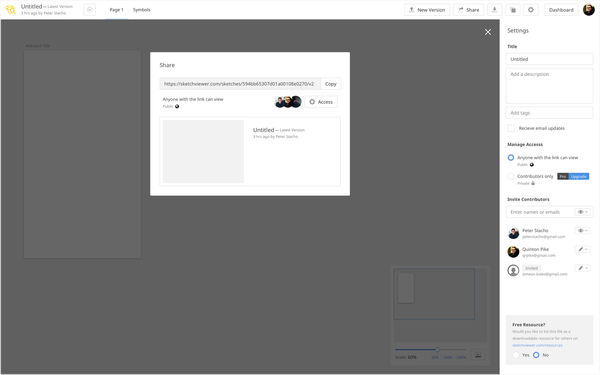Open the invited user's edit permission dropdown

[x=583, y=268]
